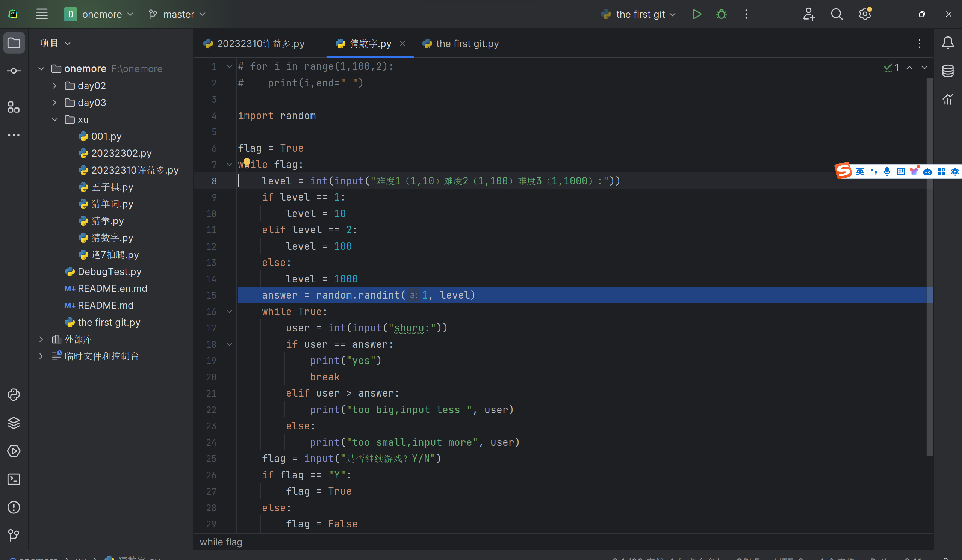Open DebugTest.py in project tree
Image resolution: width=962 pixels, height=560 pixels.
(x=109, y=272)
